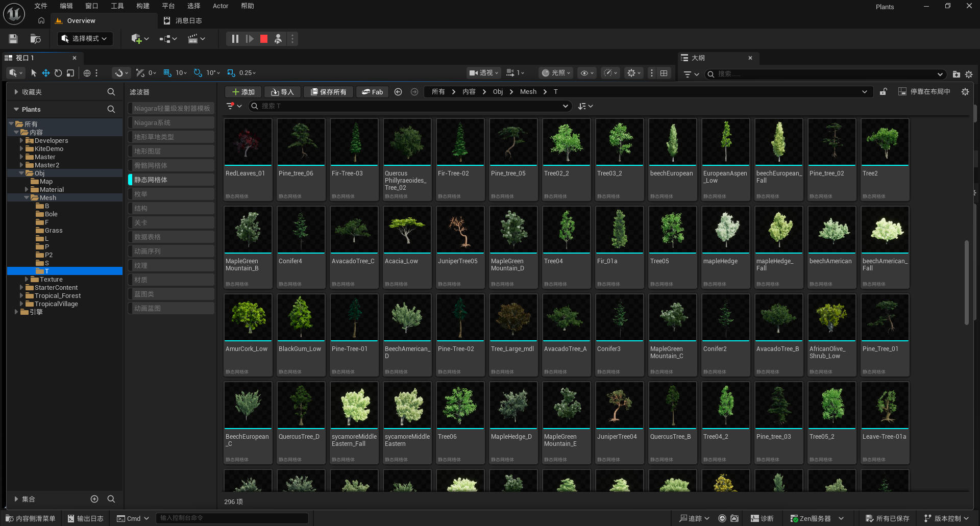Switch to the 消息日志 tab
This screenshot has width=980, height=526.
(x=183, y=21)
